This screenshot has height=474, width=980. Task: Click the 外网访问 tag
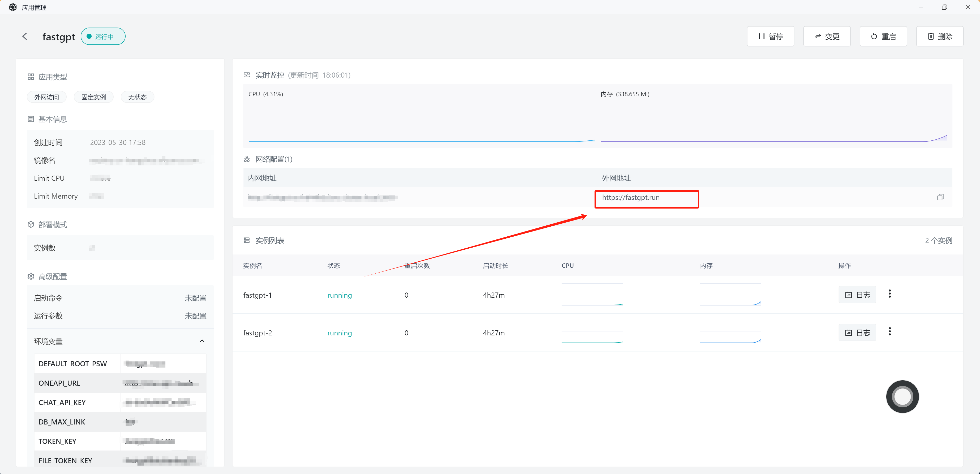point(46,98)
